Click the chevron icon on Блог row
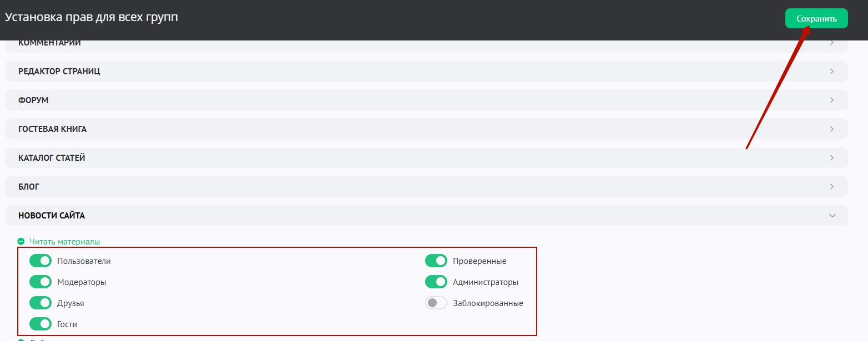Viewport: 868px width, 341px height. 831,187
